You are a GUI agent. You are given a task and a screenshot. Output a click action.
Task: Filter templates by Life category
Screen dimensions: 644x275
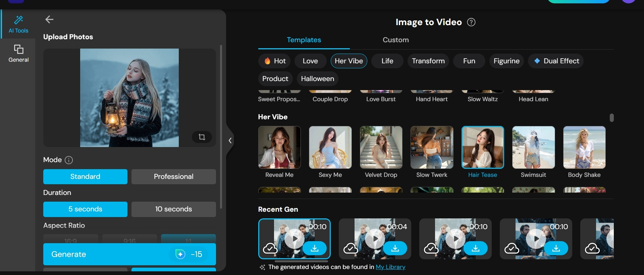point(387,61)
